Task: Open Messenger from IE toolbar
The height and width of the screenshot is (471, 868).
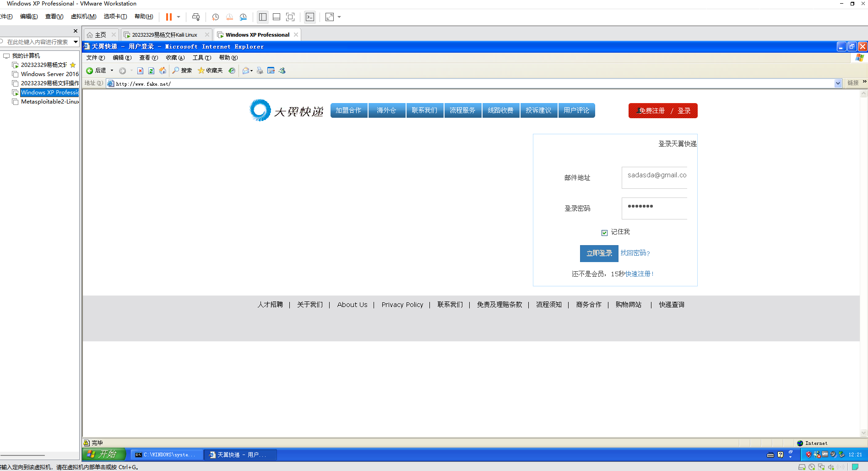Action: point(282,71)
